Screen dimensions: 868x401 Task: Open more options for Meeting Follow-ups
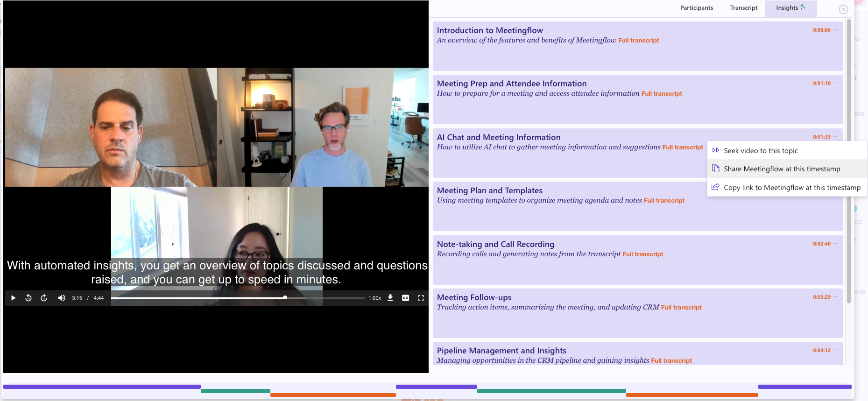[x=835, y=297]
